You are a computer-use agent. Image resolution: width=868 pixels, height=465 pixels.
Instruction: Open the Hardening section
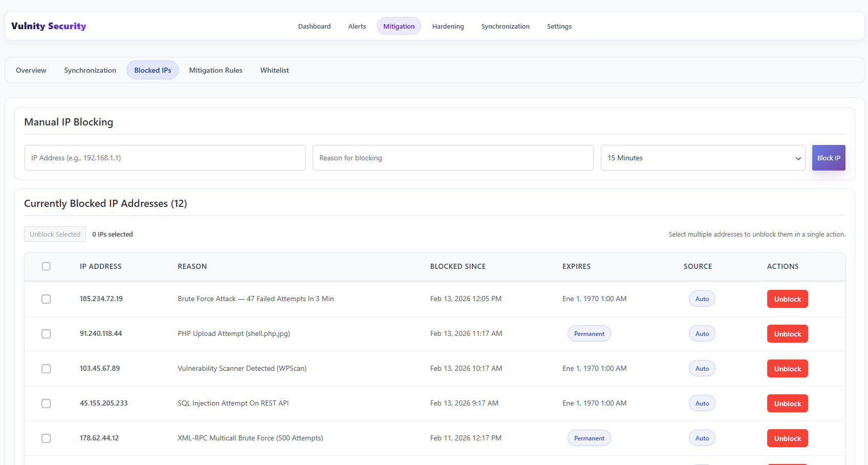[x=448, y=26]
